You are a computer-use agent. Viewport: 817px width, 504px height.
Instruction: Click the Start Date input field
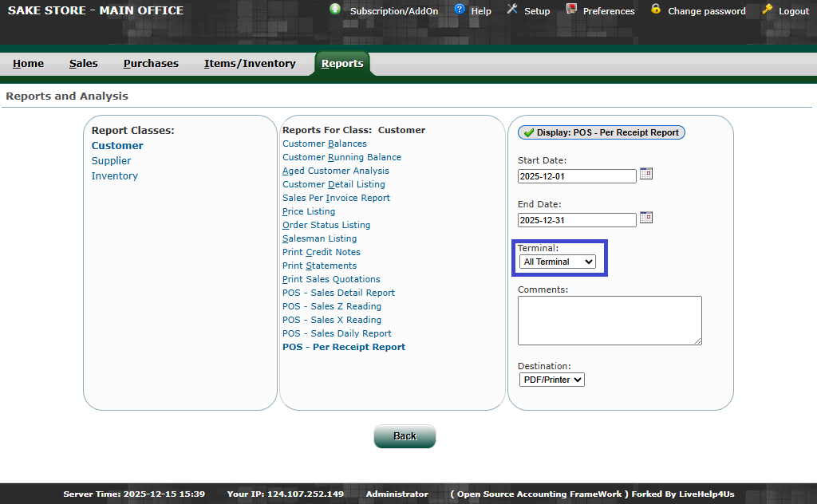click(577, 175)
